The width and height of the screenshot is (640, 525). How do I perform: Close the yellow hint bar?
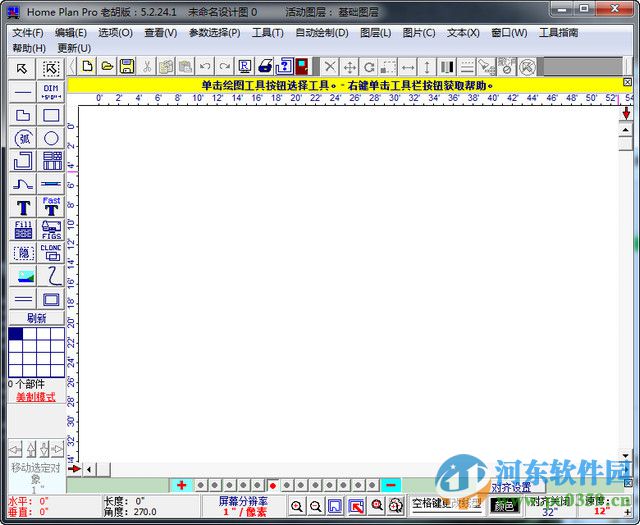[627, 82]
